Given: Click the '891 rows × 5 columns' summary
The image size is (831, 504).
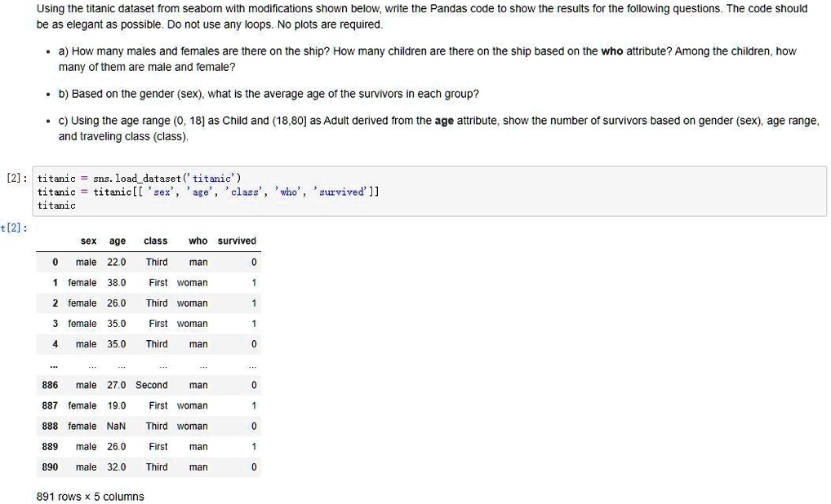Looking at the screenshot, I should 90,497.
